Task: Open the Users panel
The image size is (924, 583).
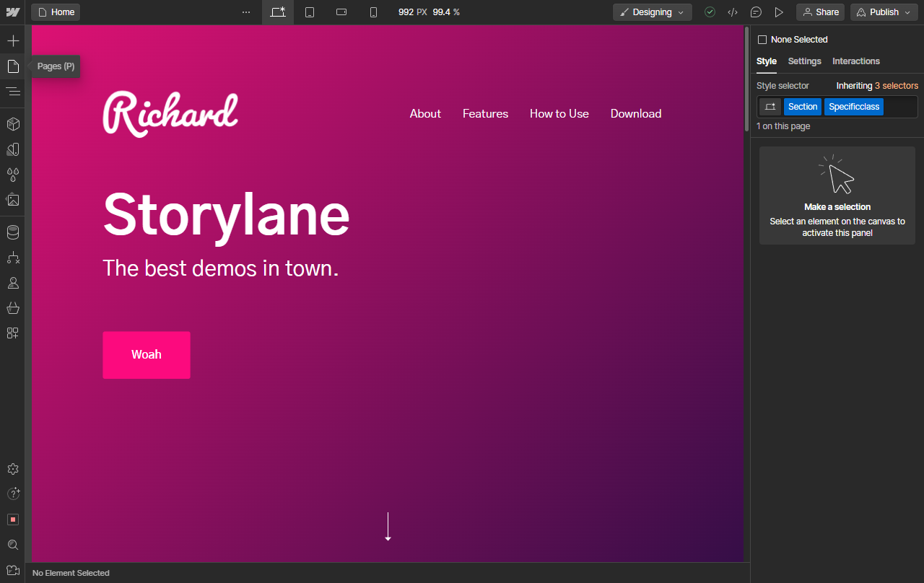Action: coord(13,283)
